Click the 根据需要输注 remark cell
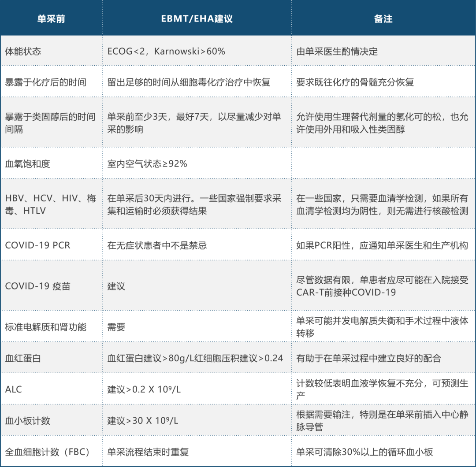476x467 pixels. [382, 421]
